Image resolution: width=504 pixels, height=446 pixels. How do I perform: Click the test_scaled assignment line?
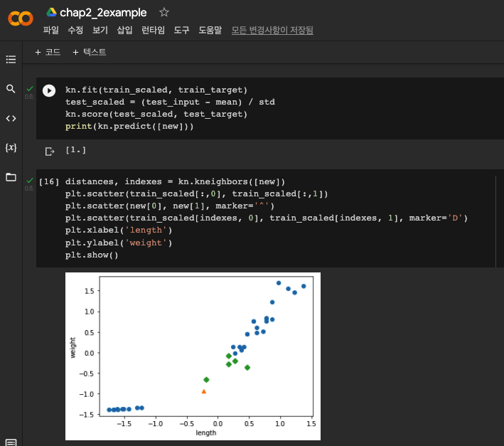170,102
